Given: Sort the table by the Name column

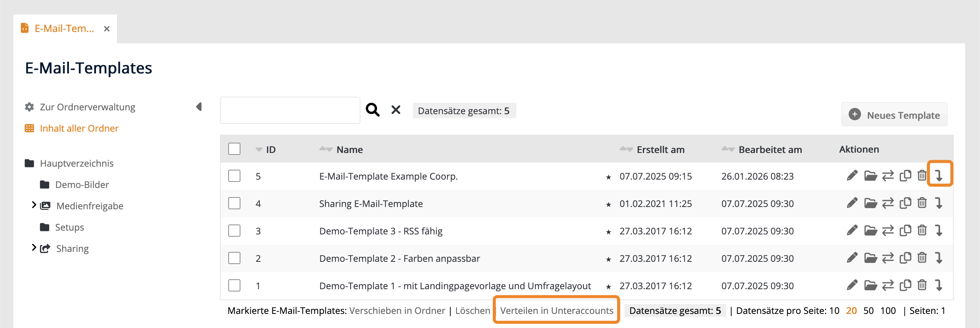Looking at the screenshot, I should point(349,150).
